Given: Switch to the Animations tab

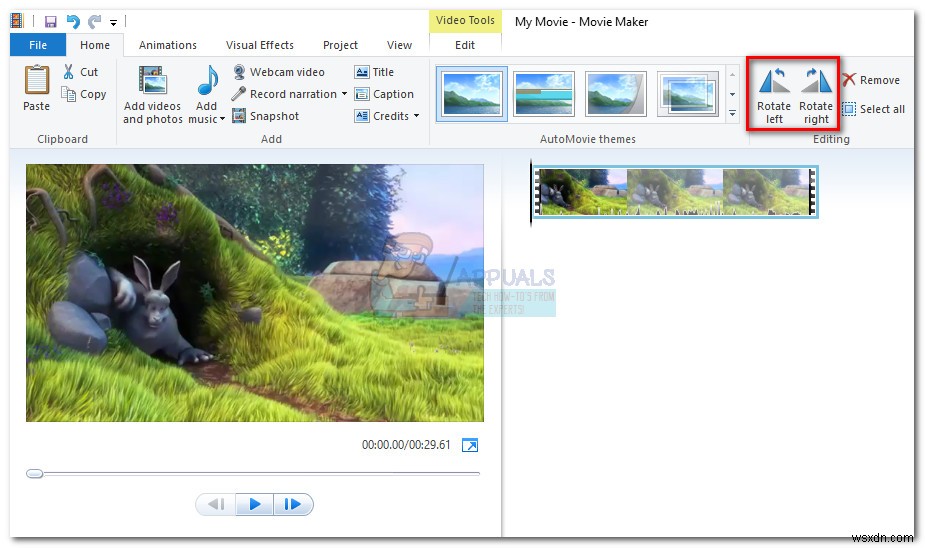Looking at the screenshot, I should pos(168,45).
